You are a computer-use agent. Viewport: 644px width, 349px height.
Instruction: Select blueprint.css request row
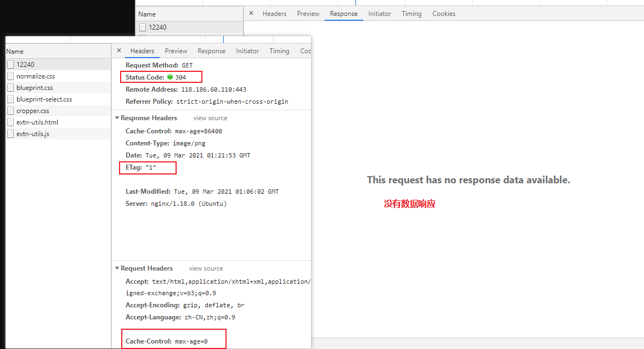coord(58,88)
